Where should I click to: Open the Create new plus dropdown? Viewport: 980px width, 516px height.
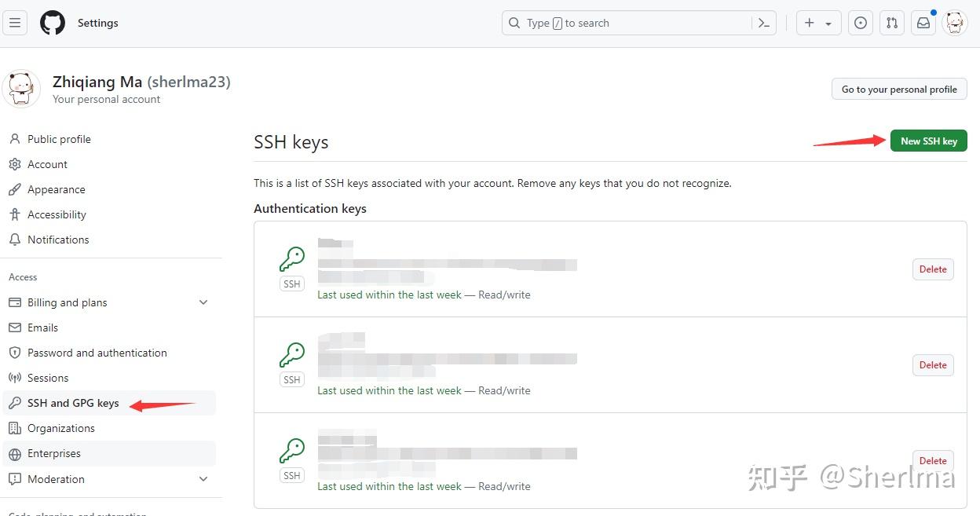coord(818,23)
